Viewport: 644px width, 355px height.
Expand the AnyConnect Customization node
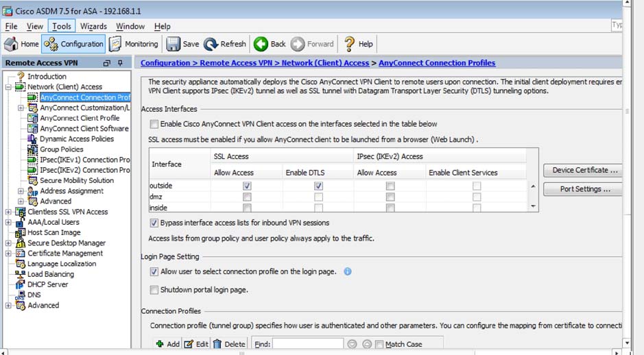pyautogui.click(x=21, y=108)
